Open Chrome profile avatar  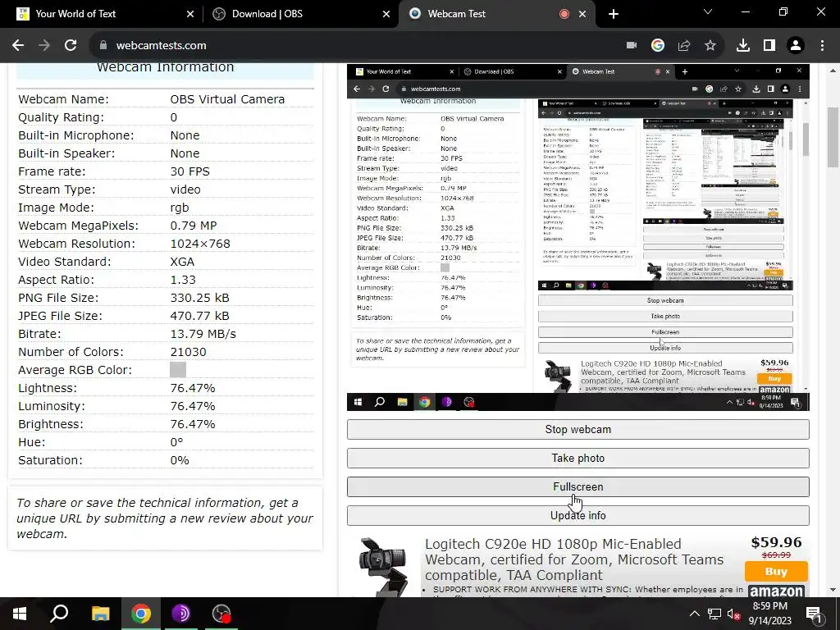[x=796, y=46]
